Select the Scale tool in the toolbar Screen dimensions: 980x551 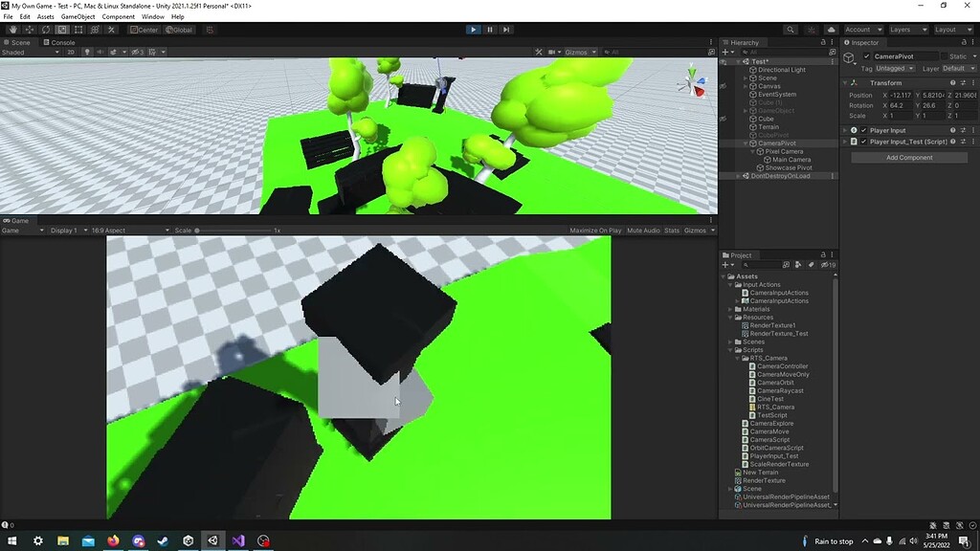pyautogui.click(x=60, y=30)
